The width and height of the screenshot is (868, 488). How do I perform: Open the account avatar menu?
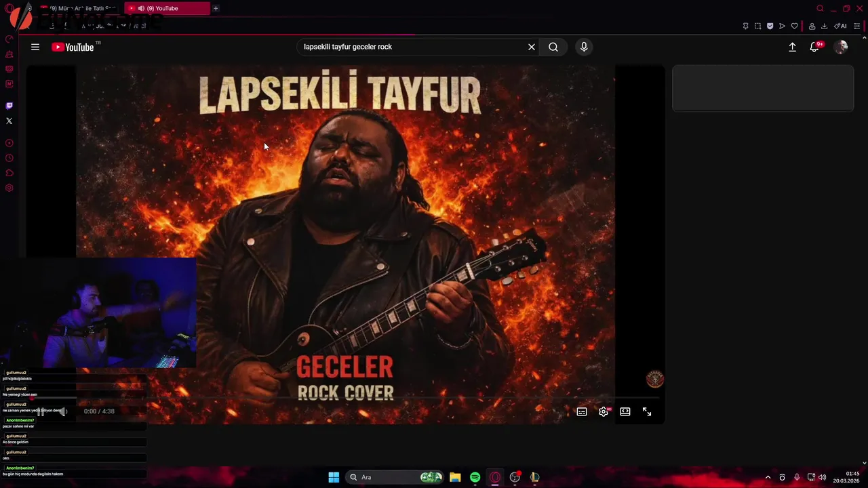pyautogui.click(x=841, y=47)
